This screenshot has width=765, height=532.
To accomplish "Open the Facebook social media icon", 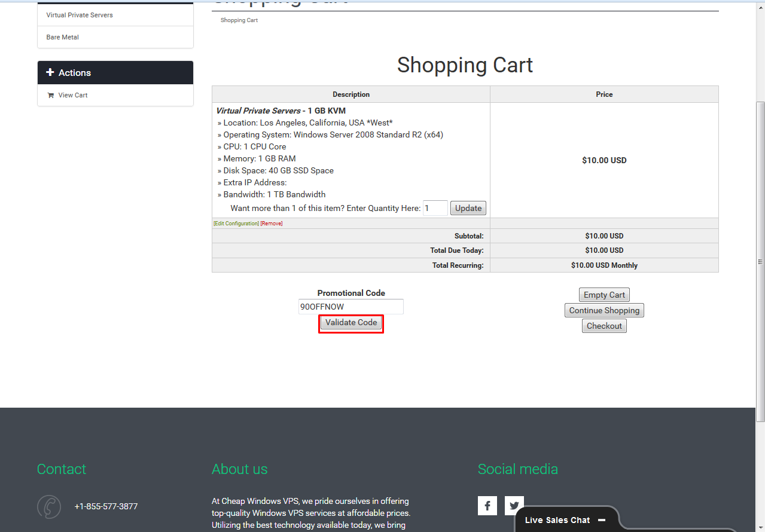I will [487, 506].
